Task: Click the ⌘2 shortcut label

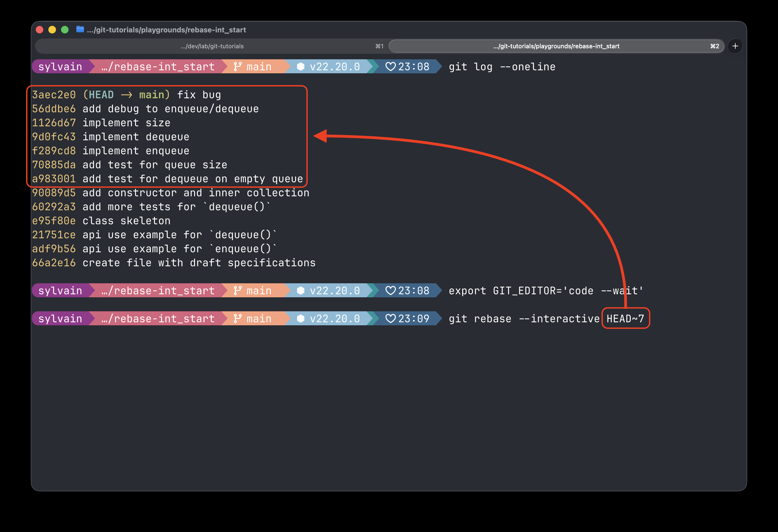Action: [715, 46]
